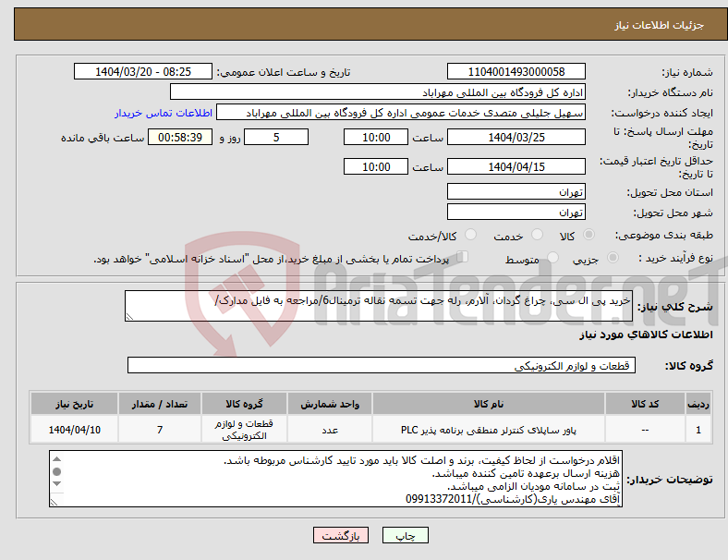Click the request creator name field

point(401,113)
